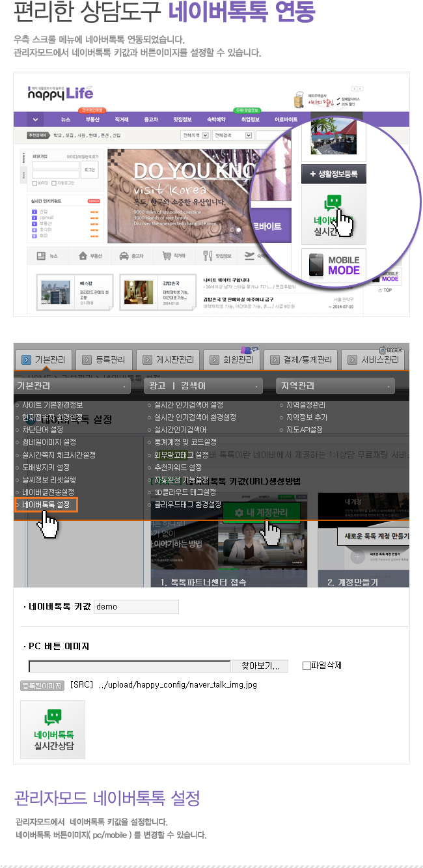Open 부동산 in the purple nav bar
Image resolution: width=423 pixels, height=868 pixels.
pos(93,120)
